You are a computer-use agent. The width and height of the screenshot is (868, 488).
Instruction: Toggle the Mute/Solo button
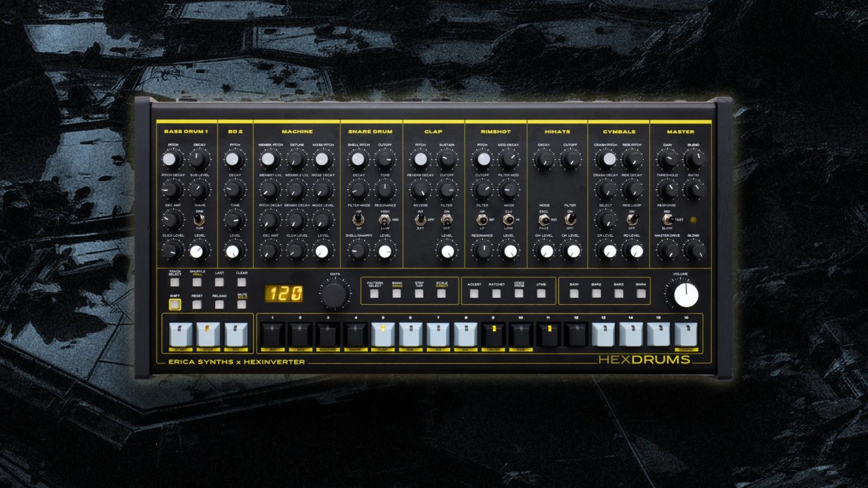click(x=242, y=304)
